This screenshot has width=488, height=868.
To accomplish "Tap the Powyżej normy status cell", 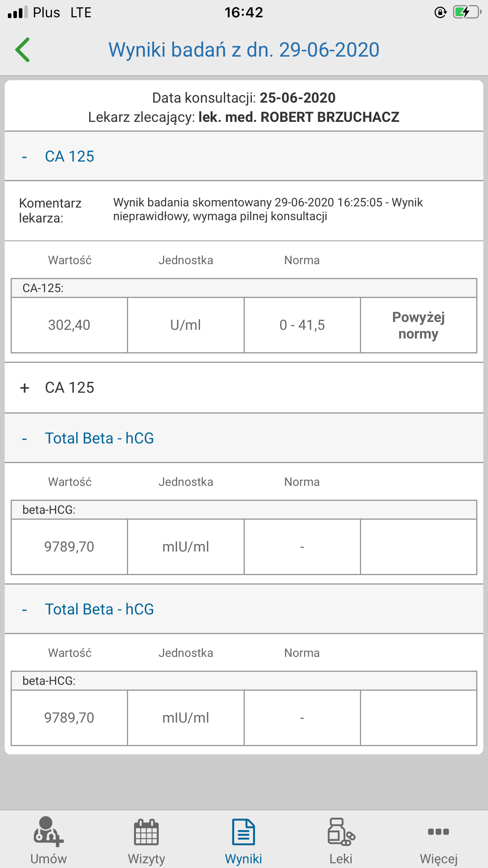I will (x=418, y=325).
